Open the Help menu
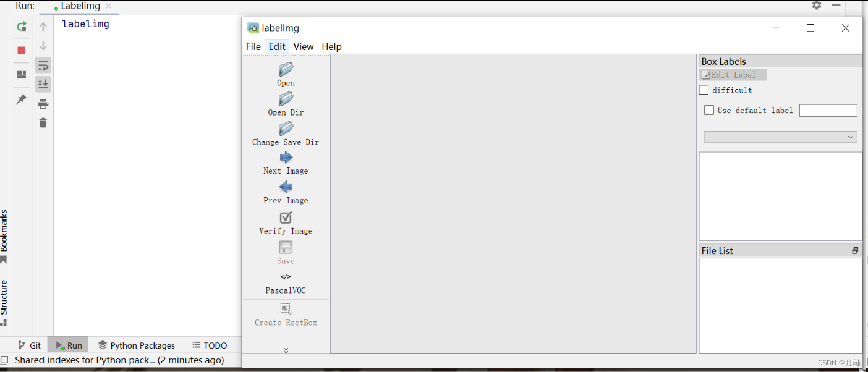Viewport: 868px width, 372px height. click(332, 46)
